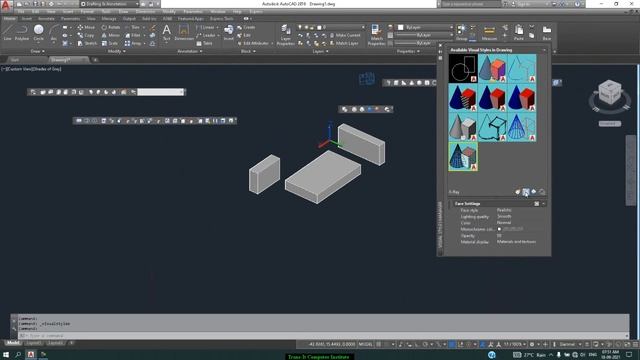Click the Match Properties tool
This screenshot has height=360, width=640.
pos(376,34)
